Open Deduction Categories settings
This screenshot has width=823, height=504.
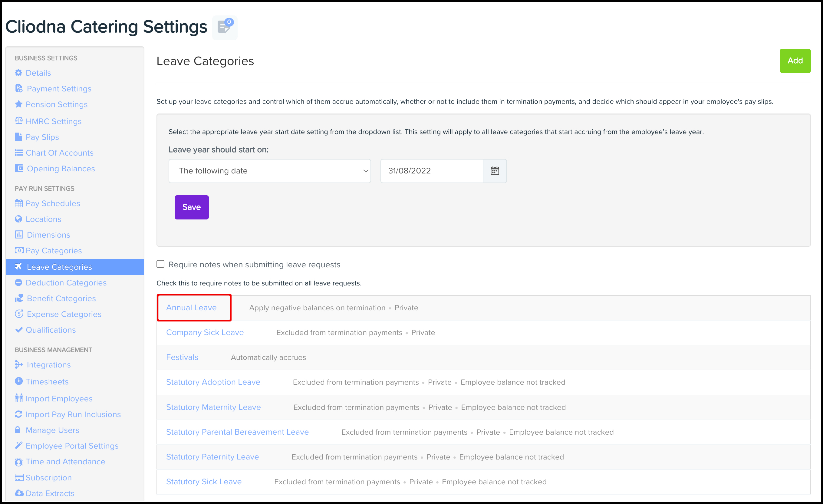pyautogui.click(x=66, y=282)
